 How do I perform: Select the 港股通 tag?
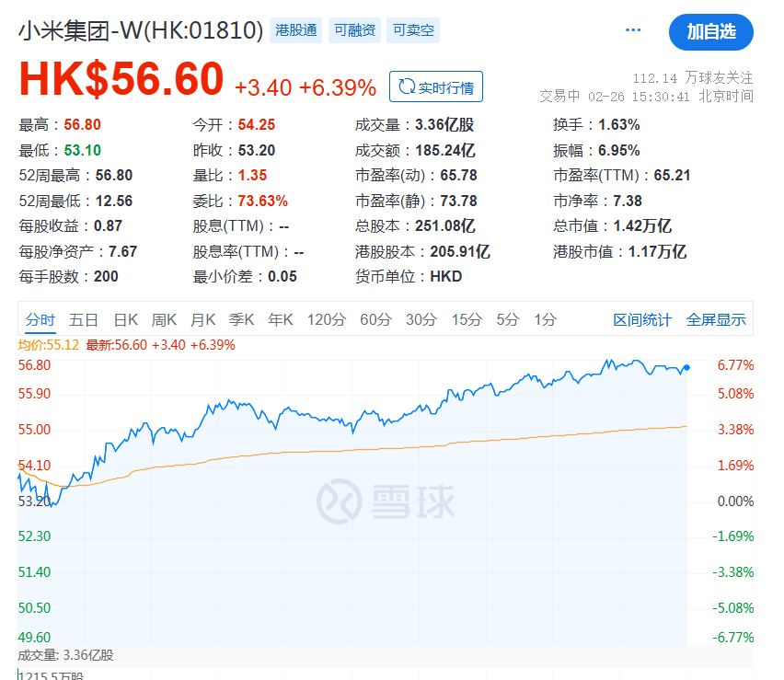point(296,30)
